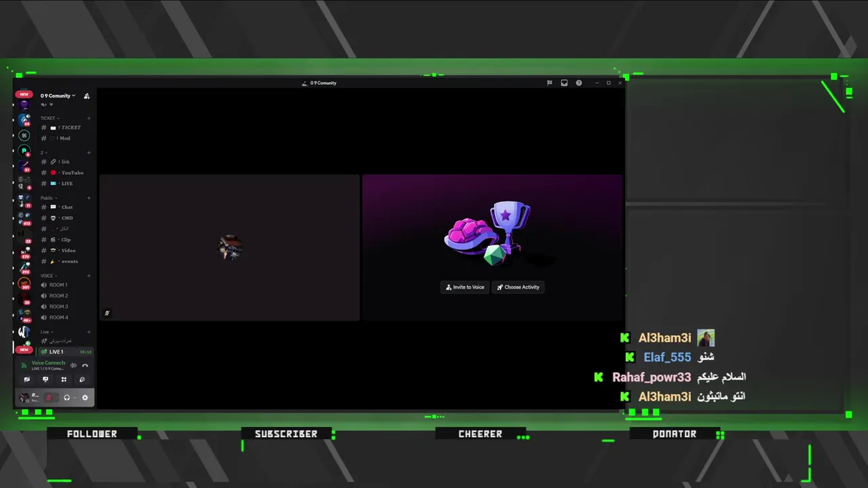Image resolution: width=868 pixels, height=488 pixels.
Task: Open the server folder with badge 613
Action: (24, 218)
